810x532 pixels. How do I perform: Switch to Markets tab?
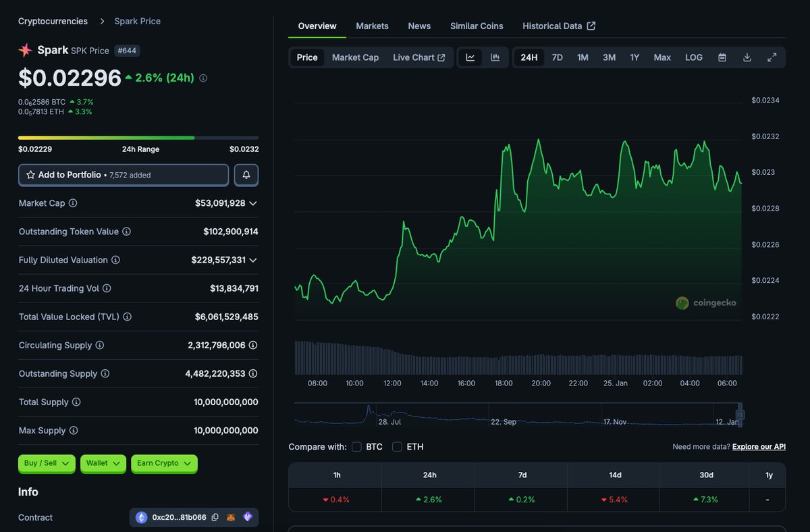tap(372, 26)
